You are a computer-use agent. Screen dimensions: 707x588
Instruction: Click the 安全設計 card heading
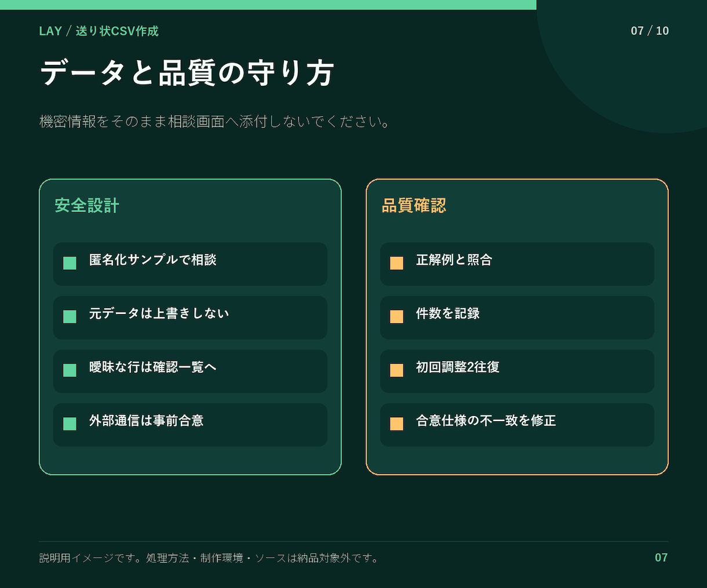tap(87, 206)
